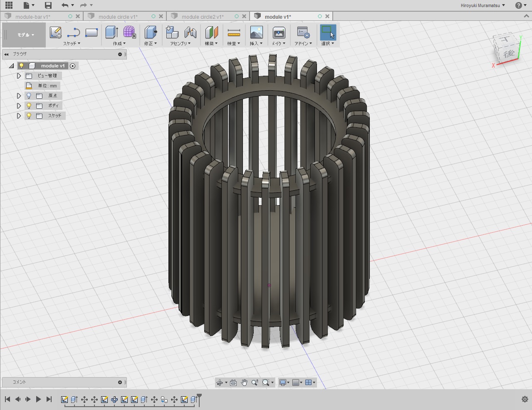
Task: Click the timeline Play button
Action: tap(38, 399)
